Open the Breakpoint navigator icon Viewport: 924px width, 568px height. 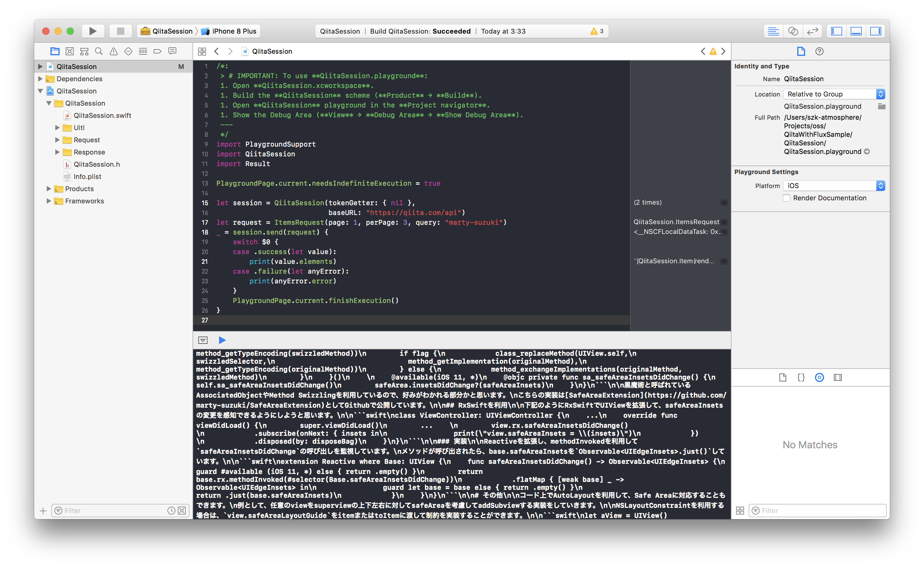click(x=157, y=51)
